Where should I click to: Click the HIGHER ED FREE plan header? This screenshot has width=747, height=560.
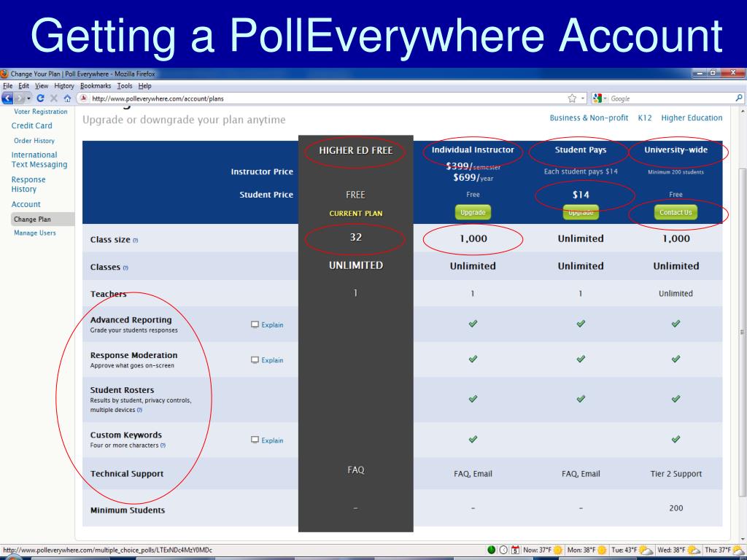click(x=356, y=150)
